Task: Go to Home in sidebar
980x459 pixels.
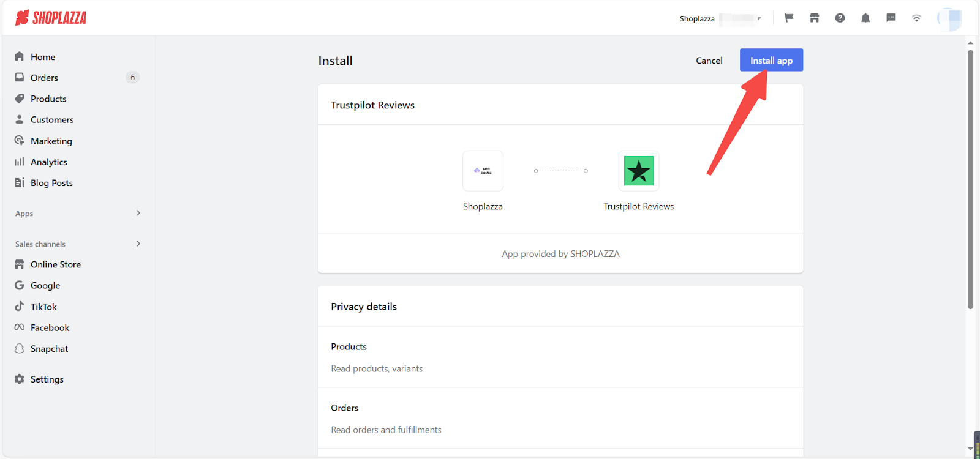Action: [43, 57]
